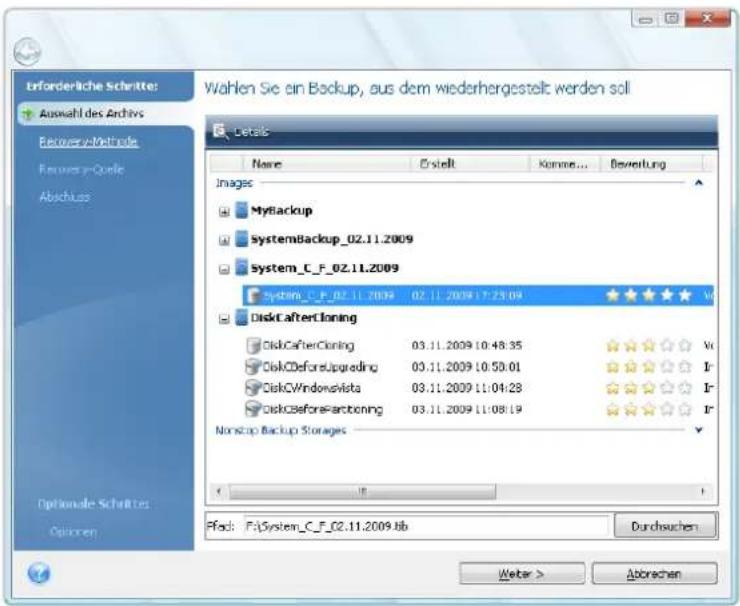The height and width of the screenshot is (606, 740).
Task: Click the Abbrechen button
Action: 655,574
